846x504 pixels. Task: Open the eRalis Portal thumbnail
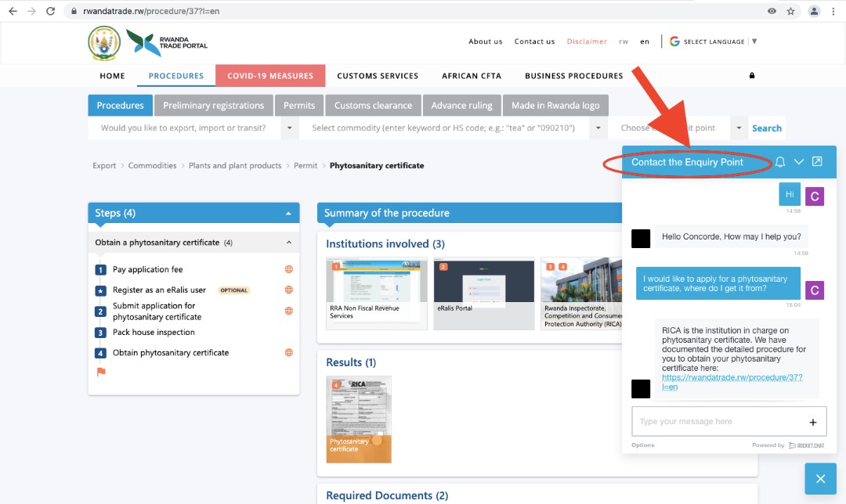484,293
